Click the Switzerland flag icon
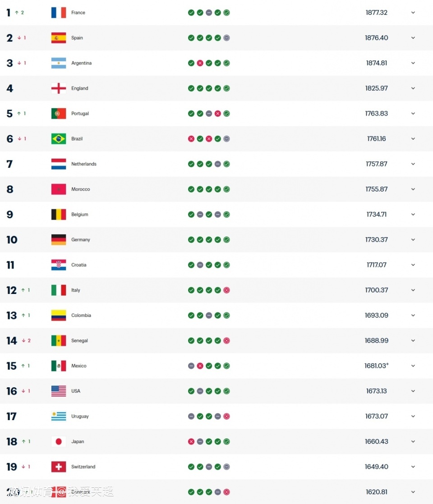 (x=59, y=467)
